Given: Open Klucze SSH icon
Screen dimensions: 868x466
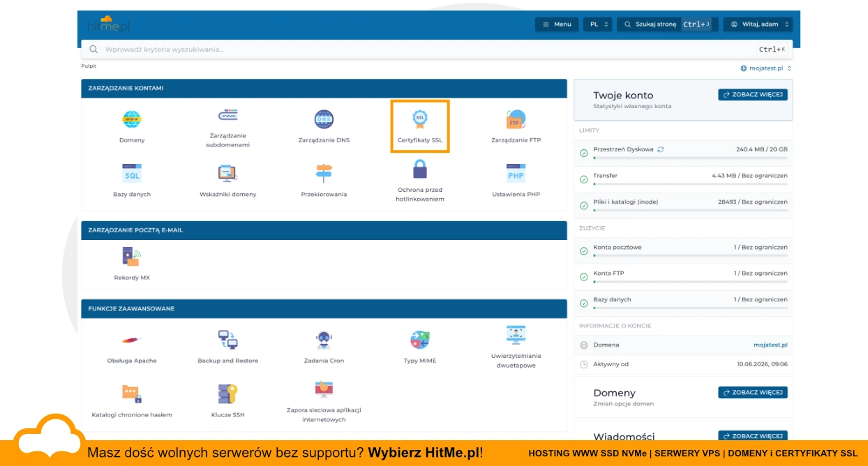Looking at the screenshot, I should point(227,394).
